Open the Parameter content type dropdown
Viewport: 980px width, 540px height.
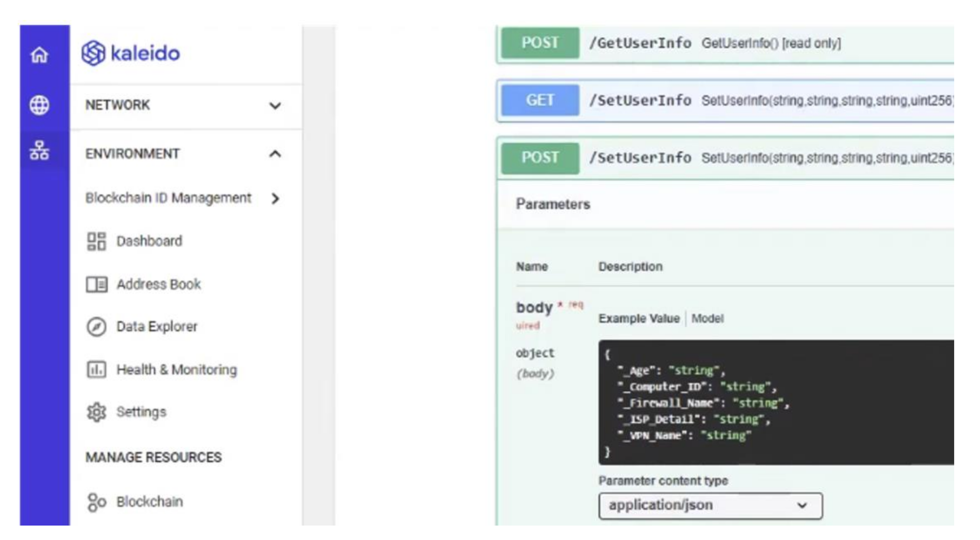710,505
